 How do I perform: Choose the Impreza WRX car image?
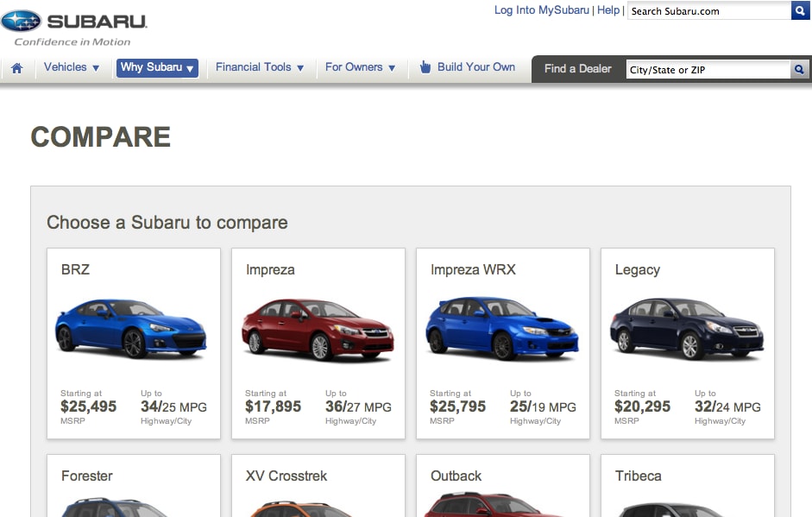coord(501,329)
